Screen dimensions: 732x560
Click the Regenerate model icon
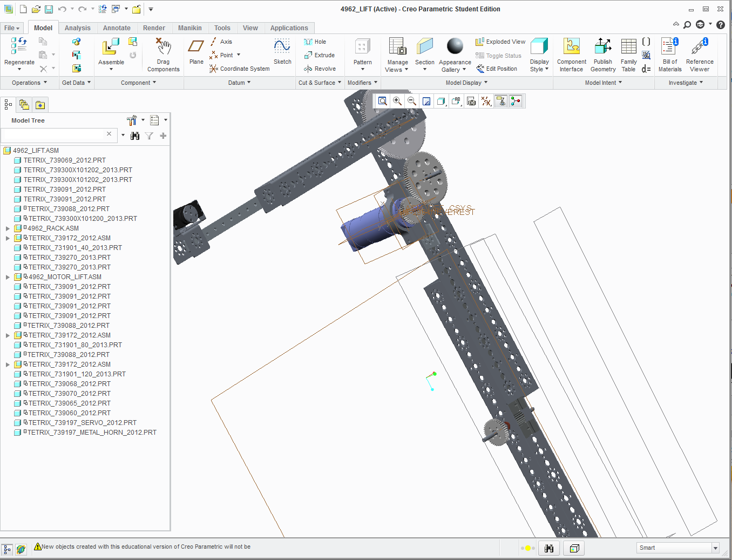(19, 46)
